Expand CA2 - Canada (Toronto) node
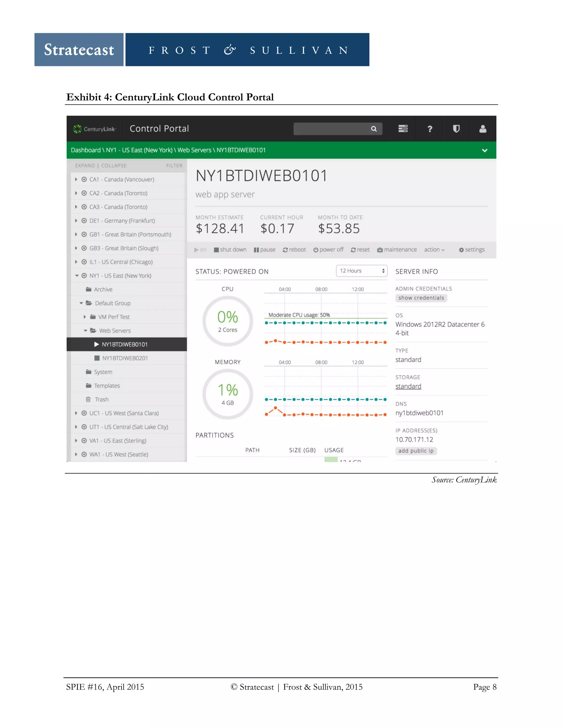 pyautogui.click(x=76, y=193)
